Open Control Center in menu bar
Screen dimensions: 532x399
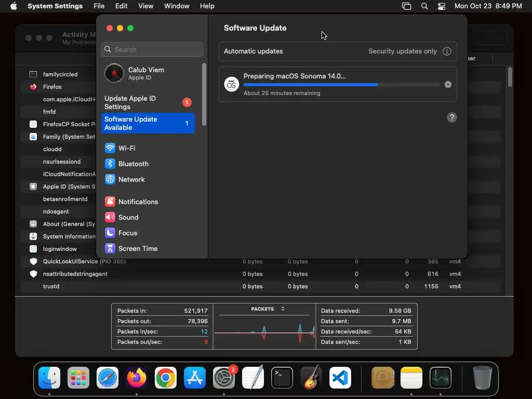pos(442,6)
